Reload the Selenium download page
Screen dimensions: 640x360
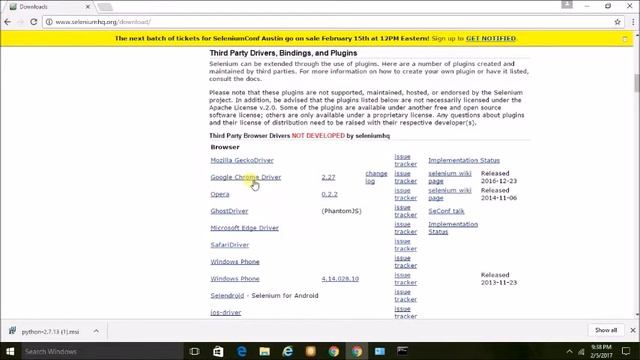pos(33,22)
